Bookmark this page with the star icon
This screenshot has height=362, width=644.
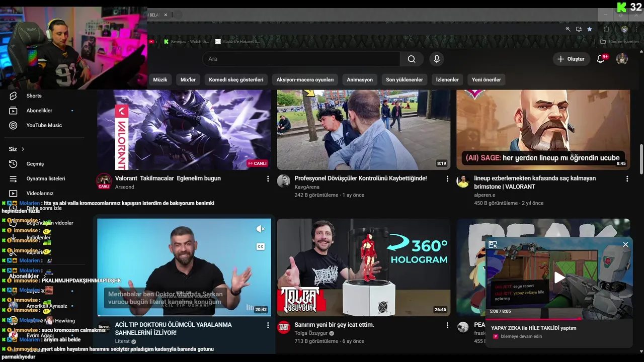click(590, 29)
